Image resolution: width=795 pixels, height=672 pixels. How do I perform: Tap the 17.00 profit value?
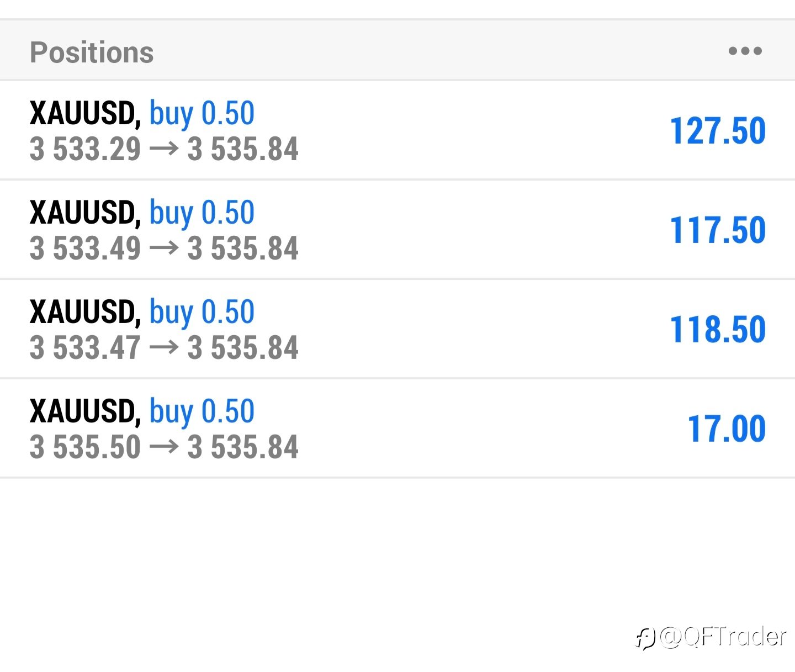(x=727, y=429)
